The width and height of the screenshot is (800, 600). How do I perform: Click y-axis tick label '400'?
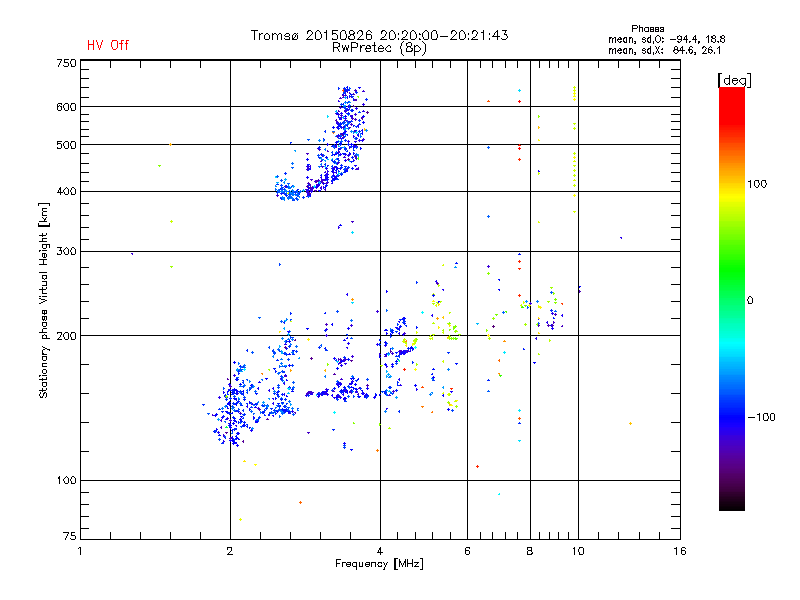click(x=66, y=192)
